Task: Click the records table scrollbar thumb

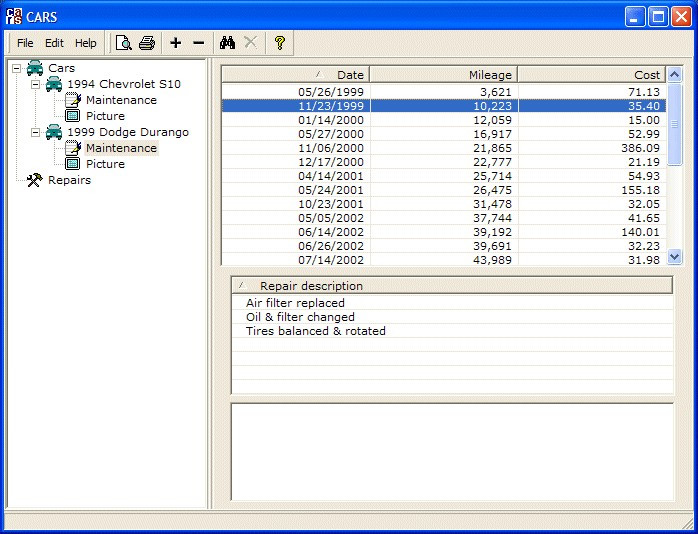Action: coord(675,124)
